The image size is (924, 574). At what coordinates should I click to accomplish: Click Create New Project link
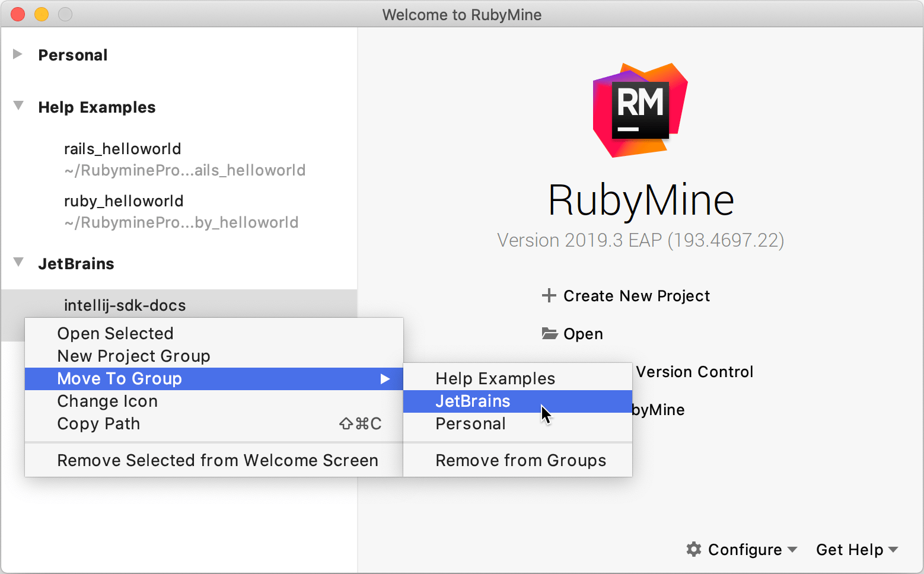[636, 296]
